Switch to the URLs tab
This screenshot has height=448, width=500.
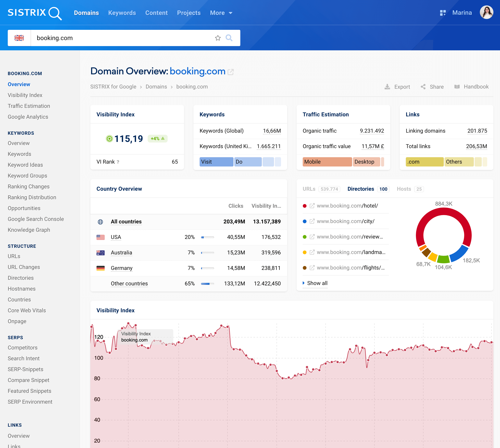[x=321, y=189]
